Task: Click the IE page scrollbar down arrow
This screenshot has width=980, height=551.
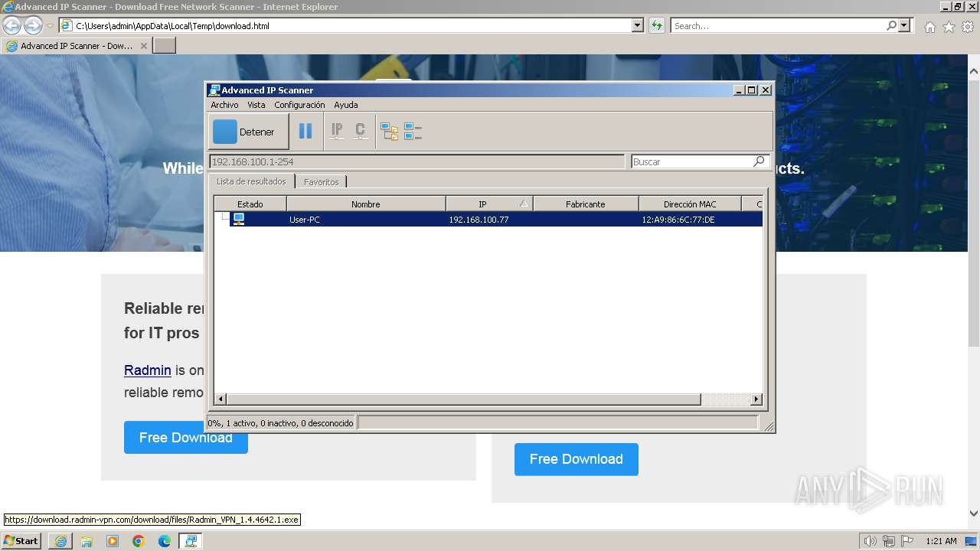Action: [974, 514]
